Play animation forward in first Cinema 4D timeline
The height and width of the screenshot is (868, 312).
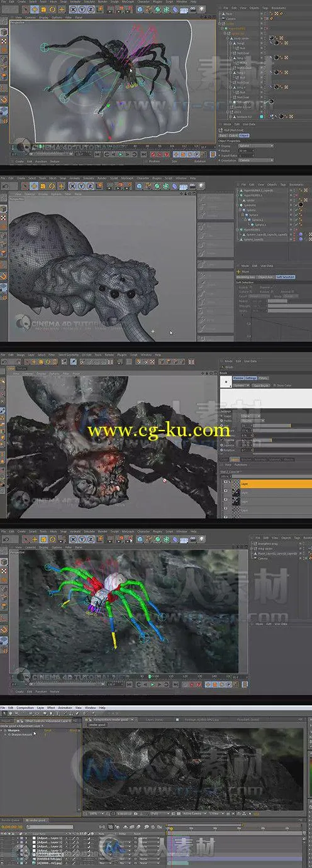point(120,155)
